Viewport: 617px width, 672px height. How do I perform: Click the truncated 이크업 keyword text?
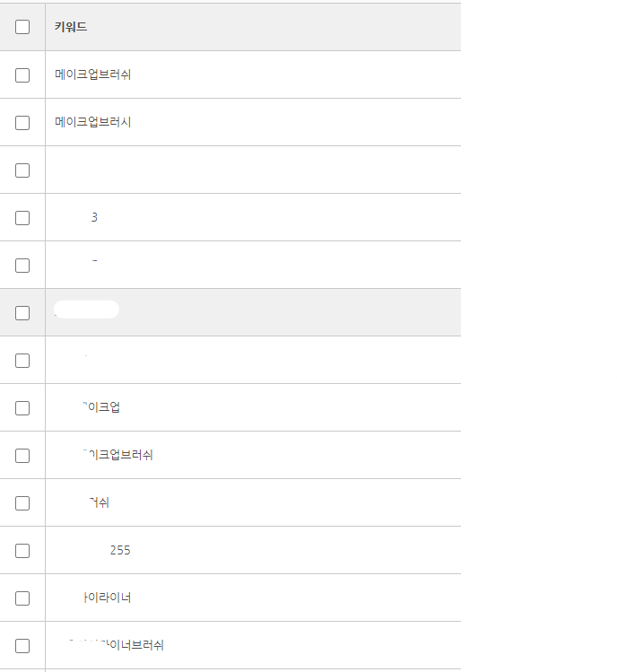coord(101,407)
